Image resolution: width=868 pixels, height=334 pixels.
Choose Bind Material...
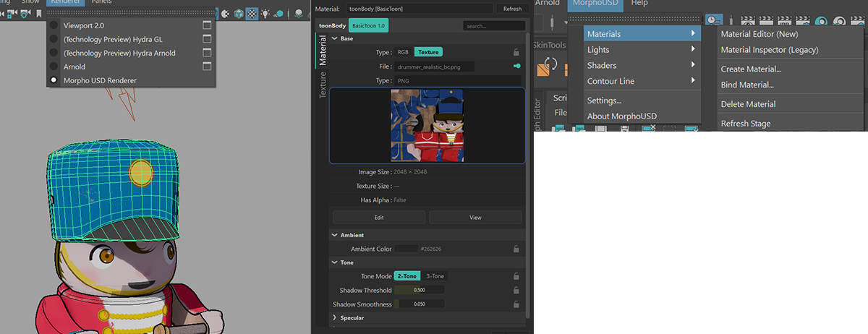tap(747, 85)
